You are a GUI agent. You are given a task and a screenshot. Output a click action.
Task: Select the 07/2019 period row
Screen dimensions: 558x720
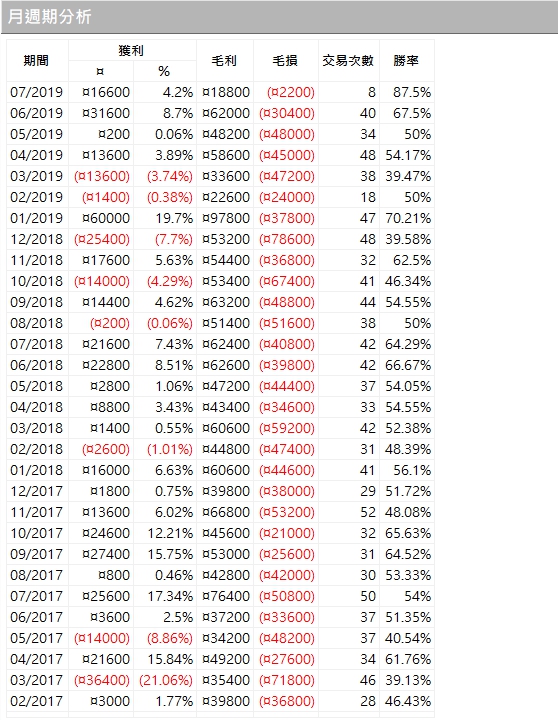pyautogui.click(x=220, y=92)
